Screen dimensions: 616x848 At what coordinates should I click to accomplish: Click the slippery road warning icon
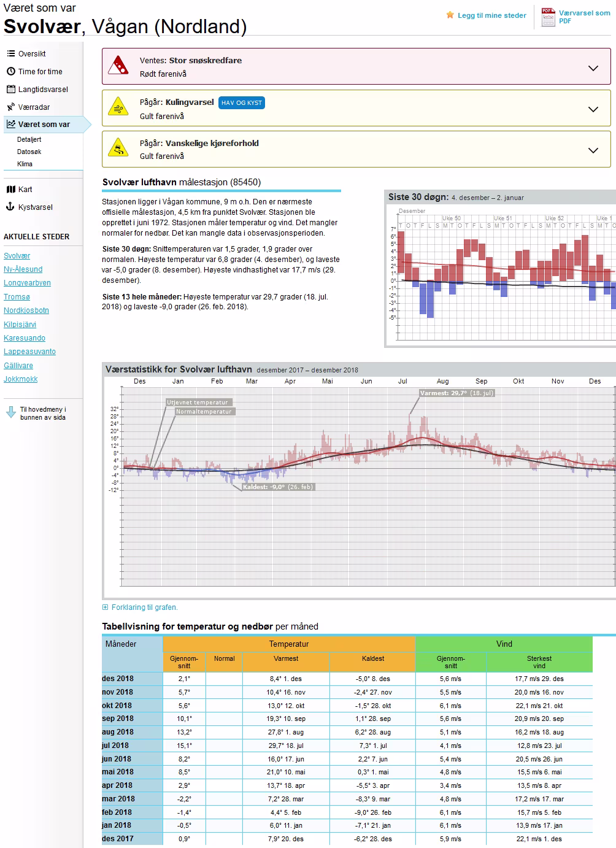[x=118, y=148]
